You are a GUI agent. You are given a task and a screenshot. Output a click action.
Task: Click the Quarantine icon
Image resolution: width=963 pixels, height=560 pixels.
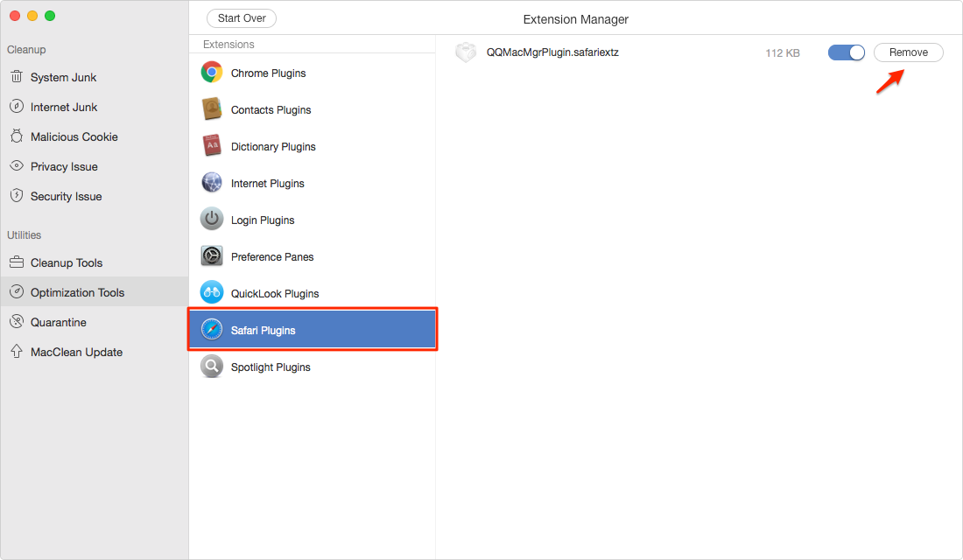pyautogui.click(x=17, y=321)
